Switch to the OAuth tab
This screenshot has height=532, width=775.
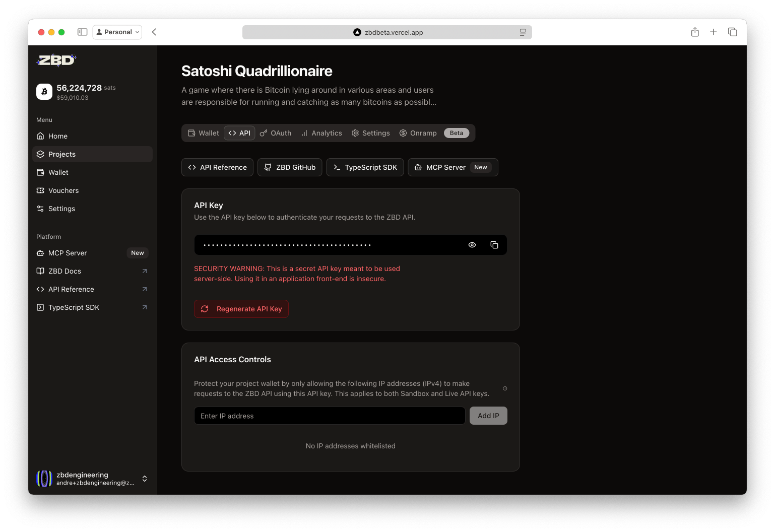[276, 133]
